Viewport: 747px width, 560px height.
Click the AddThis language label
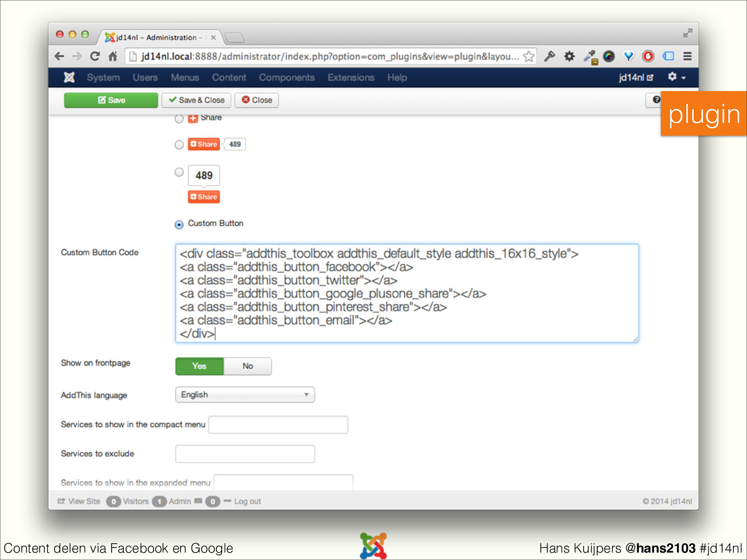tap(94, 395)
